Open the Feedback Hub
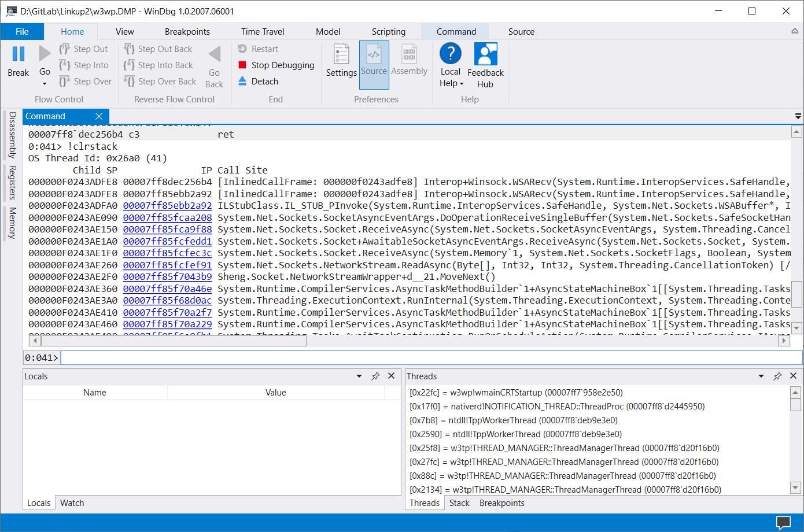Screen dimensions: 804x532 [485, 65]
